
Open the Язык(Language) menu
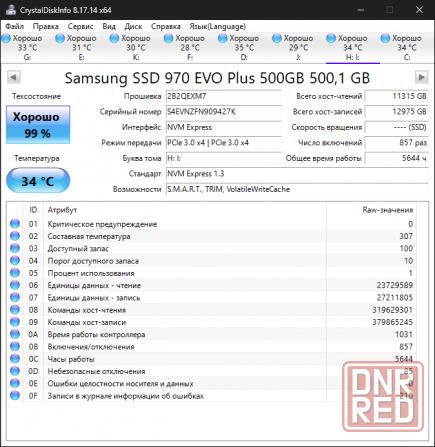pos(218,26)
